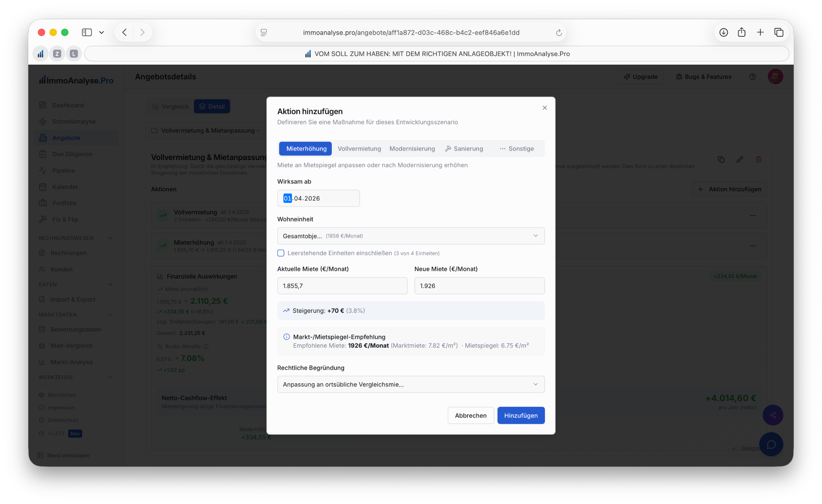Open Safari downloads icon
Viewport: 822px width, 504px height.
pyautogui.click(x=724, y=33)
